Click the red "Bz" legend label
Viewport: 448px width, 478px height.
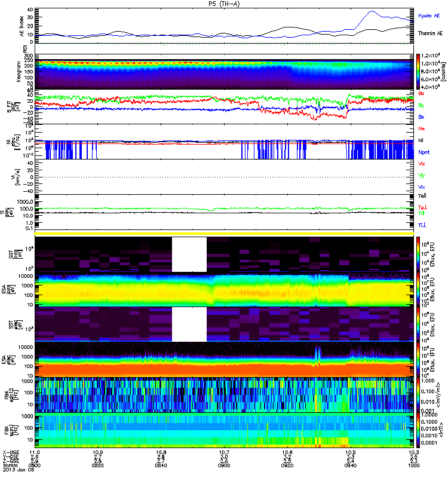[421, 93]
